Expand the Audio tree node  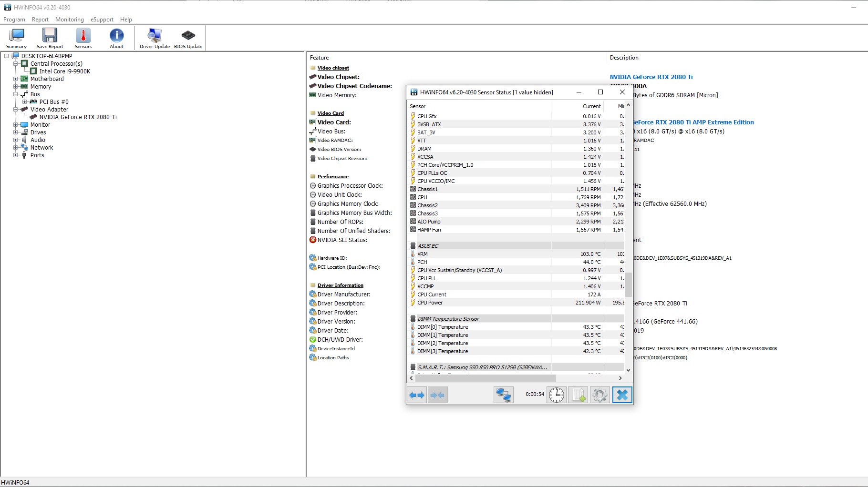pos(16,140)
